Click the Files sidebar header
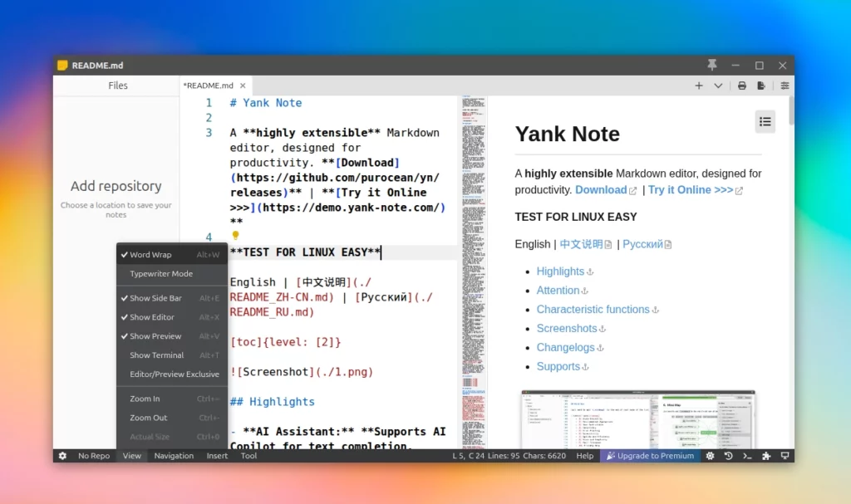The image size is (851, 504). tap(118, 86)
